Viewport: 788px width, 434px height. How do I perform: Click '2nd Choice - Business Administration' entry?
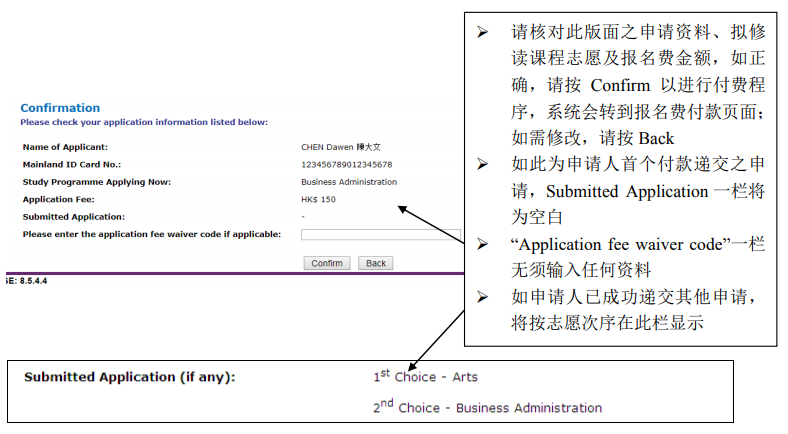point(487,407)
